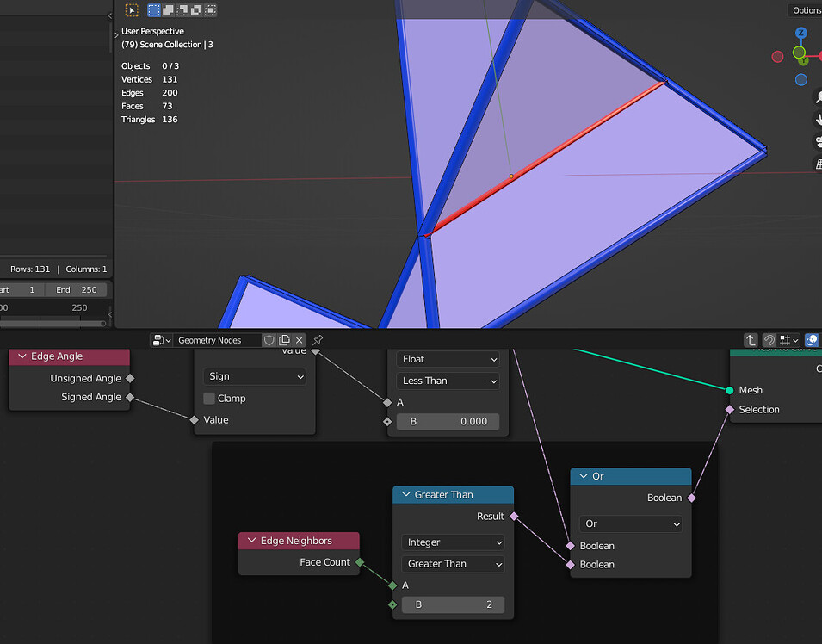Open the Options menu in the viewport
The image size is (822, 644).
pyautogui.click(x=806, y=10)
